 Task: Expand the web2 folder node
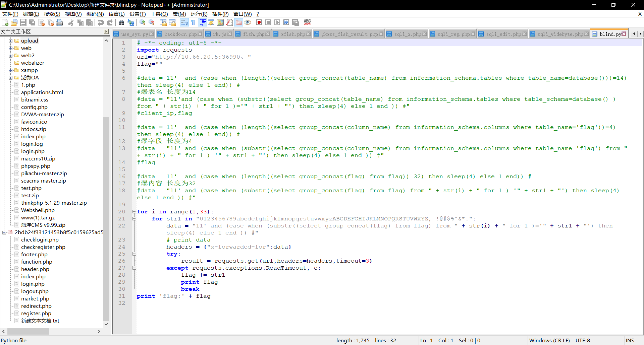click(10, 56)
